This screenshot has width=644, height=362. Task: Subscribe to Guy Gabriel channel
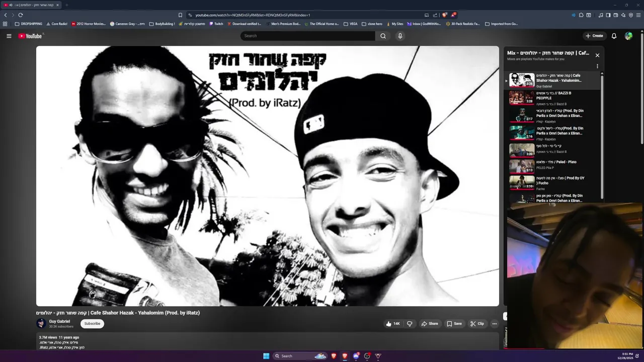[92, 324]
